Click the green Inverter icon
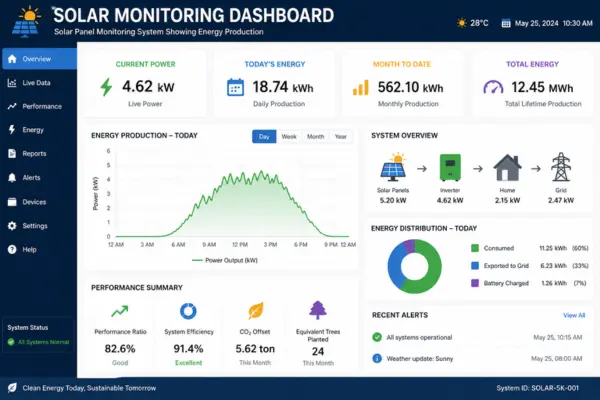Screen dimensions: 600x400 [450, 168]
